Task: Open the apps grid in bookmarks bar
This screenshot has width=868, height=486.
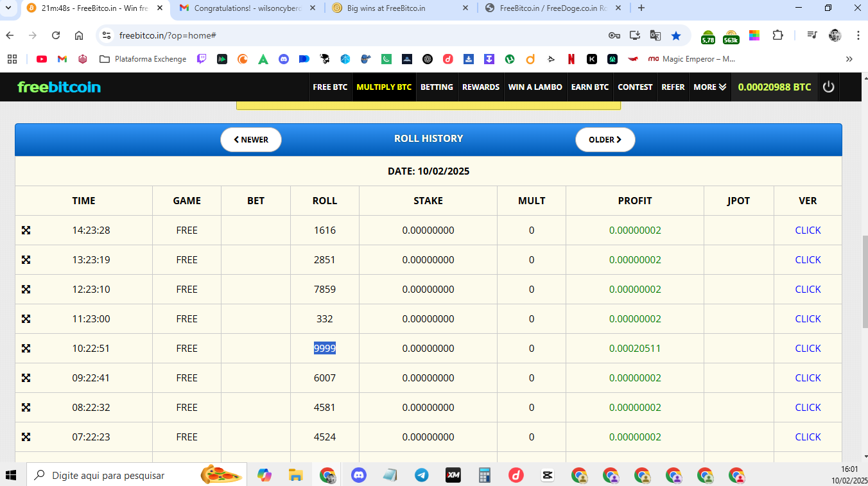Action: tap(12, 59)
